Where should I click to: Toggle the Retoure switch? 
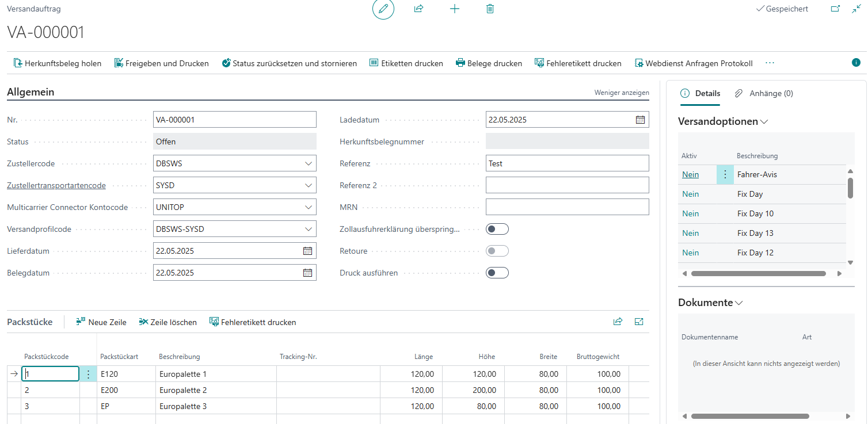(497, 251)
